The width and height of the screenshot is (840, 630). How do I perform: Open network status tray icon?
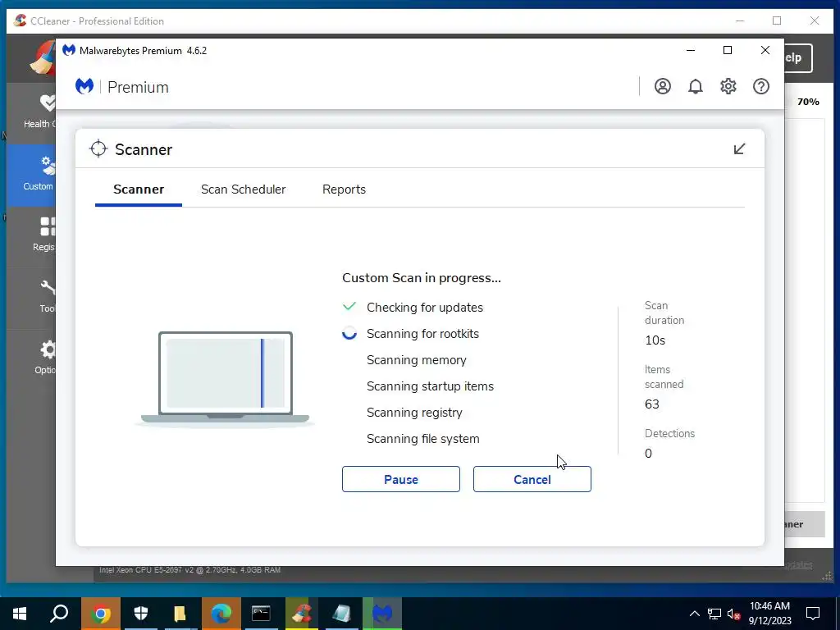[714, 614]
